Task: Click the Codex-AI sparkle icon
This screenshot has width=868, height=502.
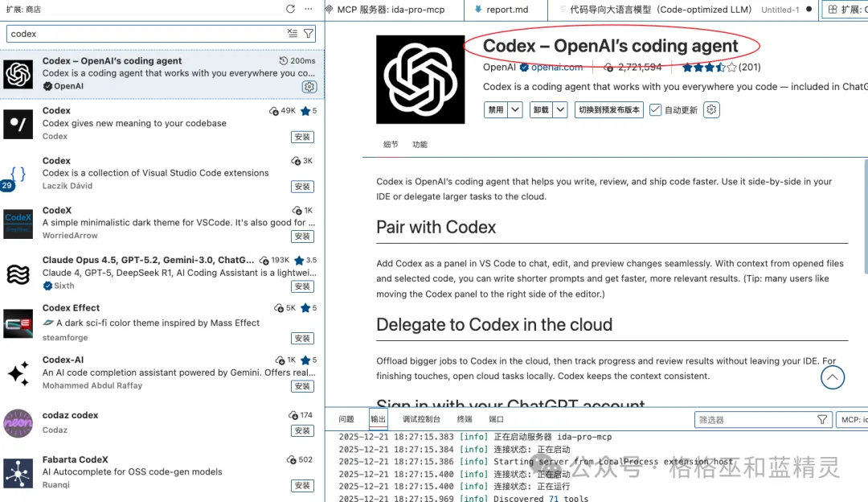Action: 18,373
